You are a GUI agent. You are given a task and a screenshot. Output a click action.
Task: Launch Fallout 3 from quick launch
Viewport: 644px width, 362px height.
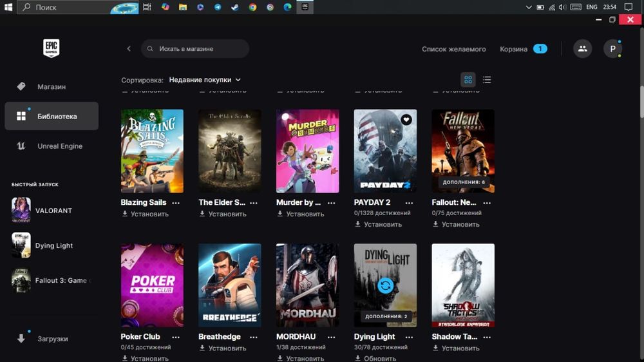pos(52,280)
